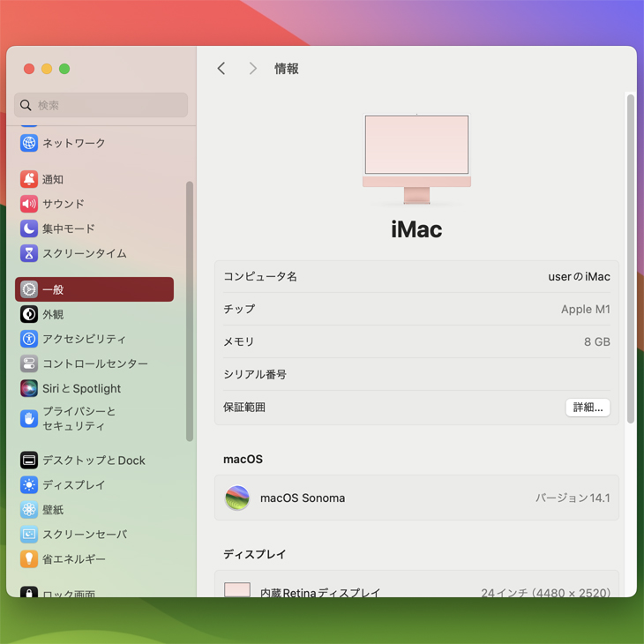Select the 集中モード moon icon
Screen dimensions: 644x644
29,228
